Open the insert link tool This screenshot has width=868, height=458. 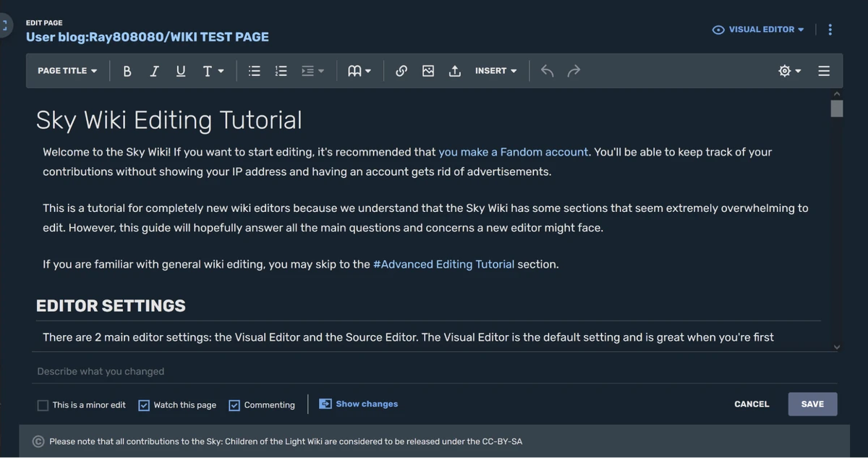pyautogui.click(x=401, y=70)
